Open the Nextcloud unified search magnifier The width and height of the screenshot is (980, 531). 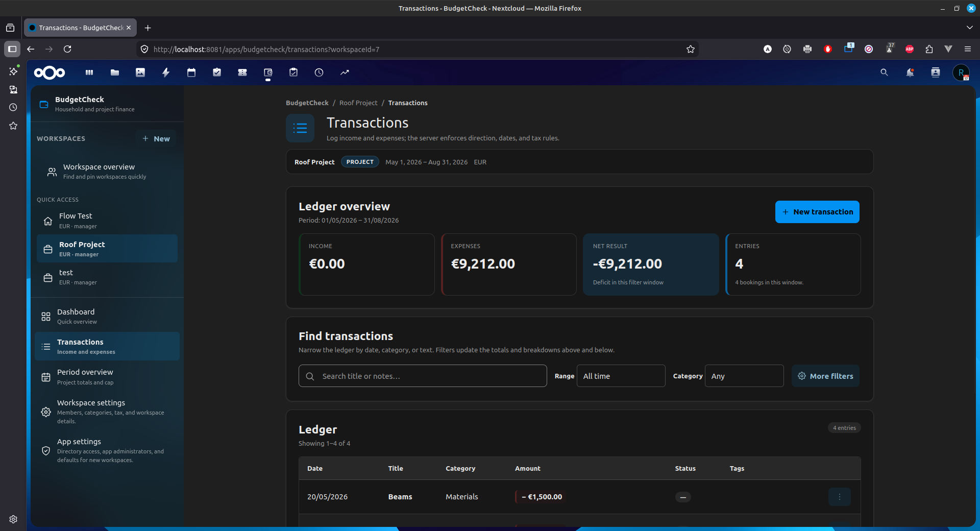(884, 73)
